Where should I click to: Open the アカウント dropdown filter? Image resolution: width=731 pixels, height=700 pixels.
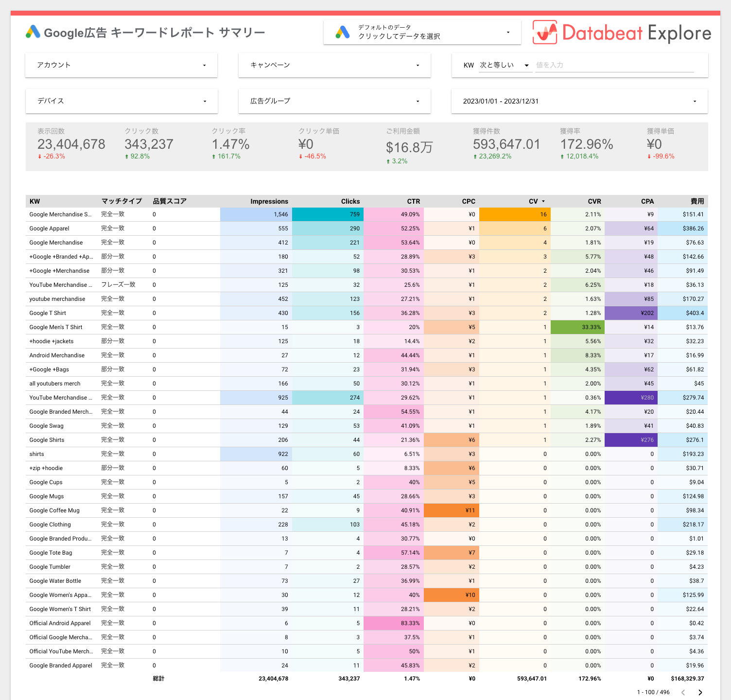(x=122, y=65)
